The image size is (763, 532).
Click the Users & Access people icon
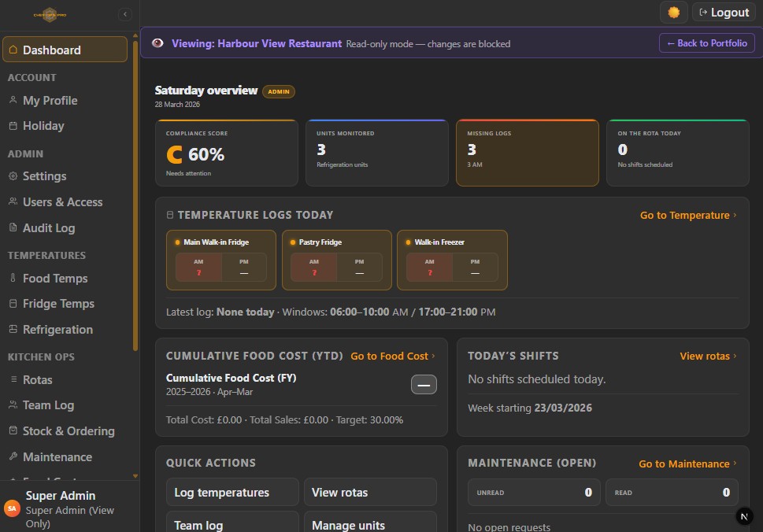coord(13,201)
